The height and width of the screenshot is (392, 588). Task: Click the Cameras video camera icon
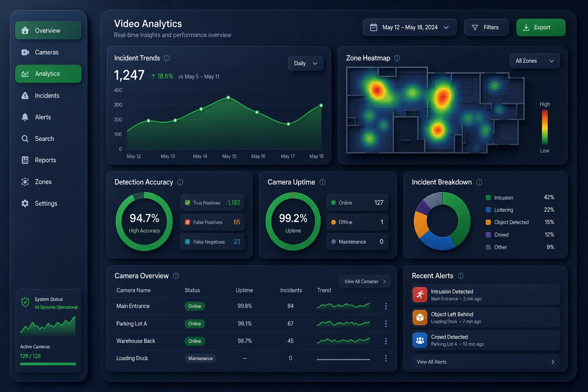pyautogui.click(x=25, y=52)
